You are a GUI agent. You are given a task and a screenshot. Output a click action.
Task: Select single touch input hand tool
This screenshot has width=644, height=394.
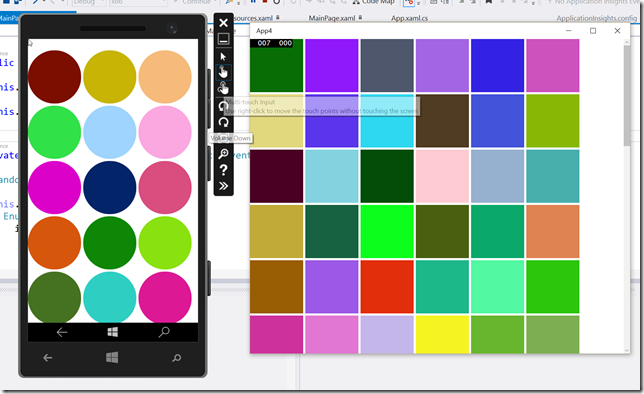click(x=223, y=72)
